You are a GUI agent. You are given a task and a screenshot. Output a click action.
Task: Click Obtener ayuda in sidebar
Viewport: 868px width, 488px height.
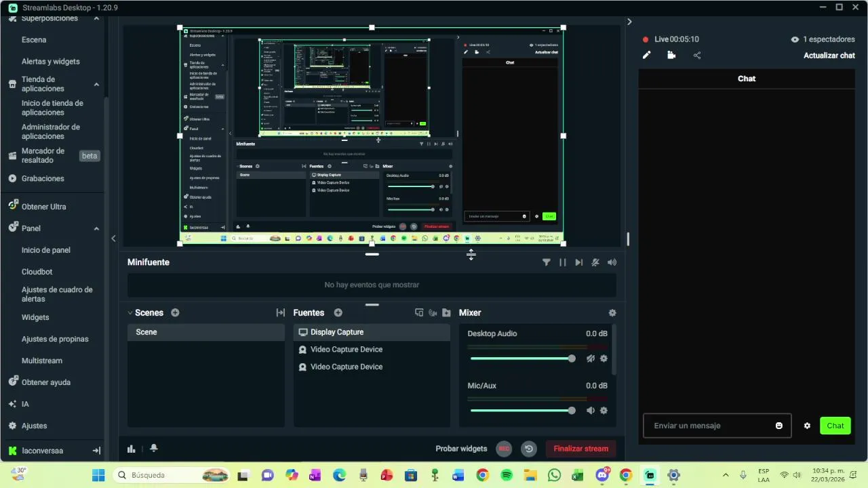(46, 382)
